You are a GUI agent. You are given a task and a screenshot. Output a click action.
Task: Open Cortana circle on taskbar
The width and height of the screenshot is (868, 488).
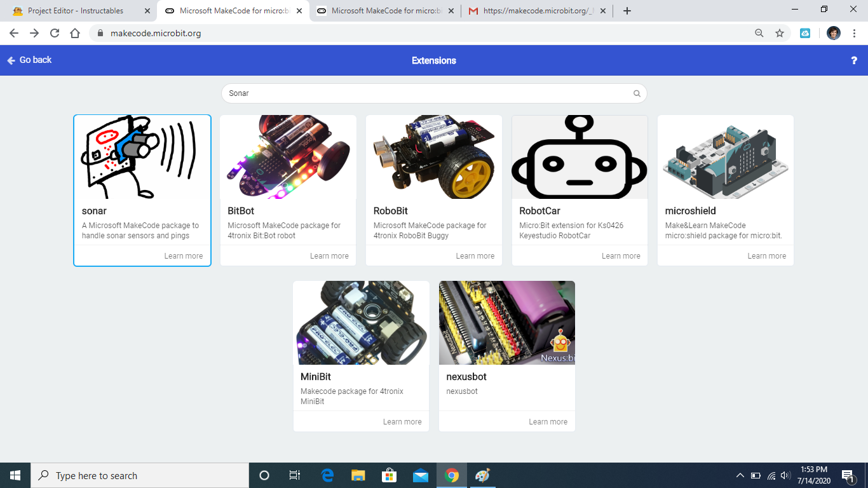pos(264,475)
